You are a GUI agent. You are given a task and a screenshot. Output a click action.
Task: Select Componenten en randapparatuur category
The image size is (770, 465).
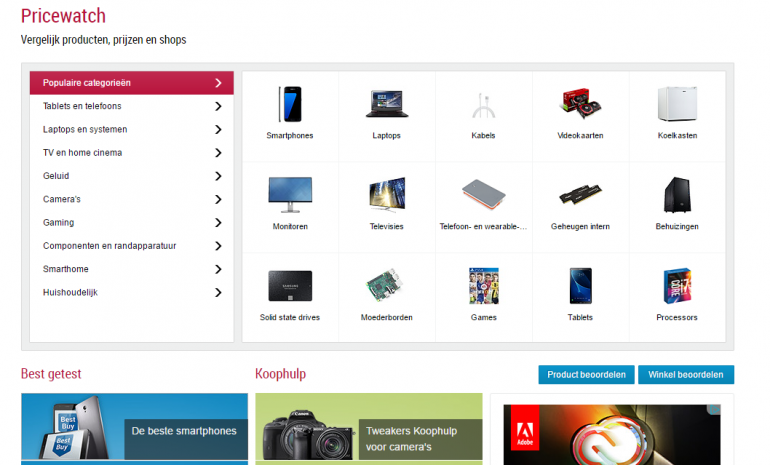tap(132, 246)
